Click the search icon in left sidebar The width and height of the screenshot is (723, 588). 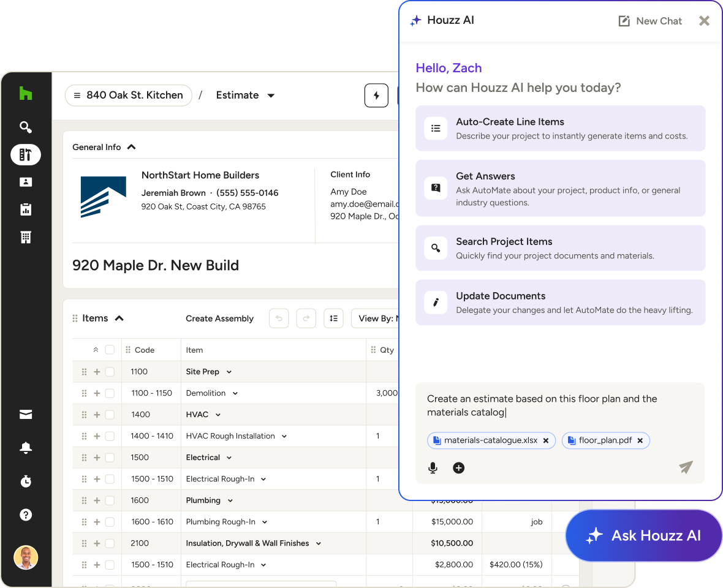tap(25, 127)
